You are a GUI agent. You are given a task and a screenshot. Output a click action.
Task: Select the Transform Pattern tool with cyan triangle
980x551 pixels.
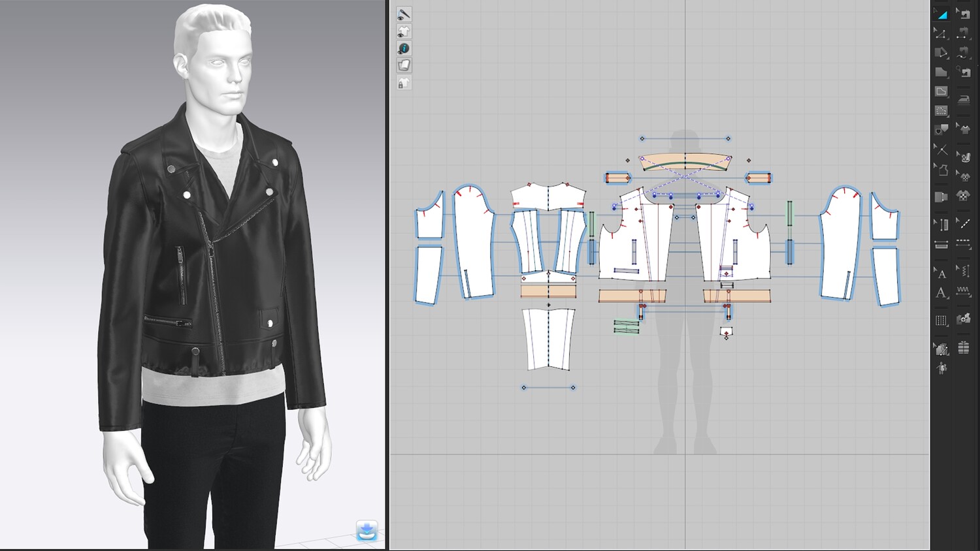point(941,14)
